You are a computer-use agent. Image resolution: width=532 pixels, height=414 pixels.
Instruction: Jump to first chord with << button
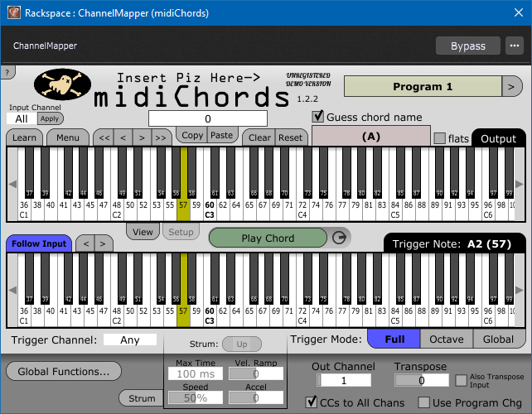click(x=104, y=137)
